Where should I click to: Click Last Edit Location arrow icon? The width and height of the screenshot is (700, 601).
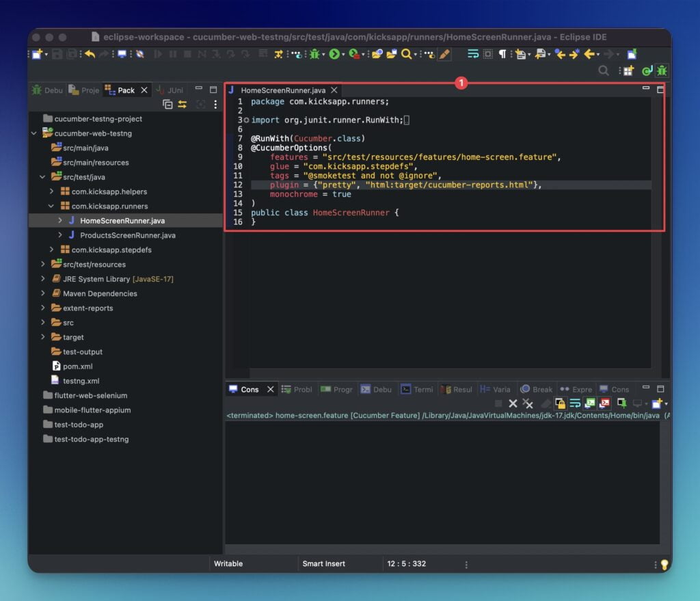(560, 54)
